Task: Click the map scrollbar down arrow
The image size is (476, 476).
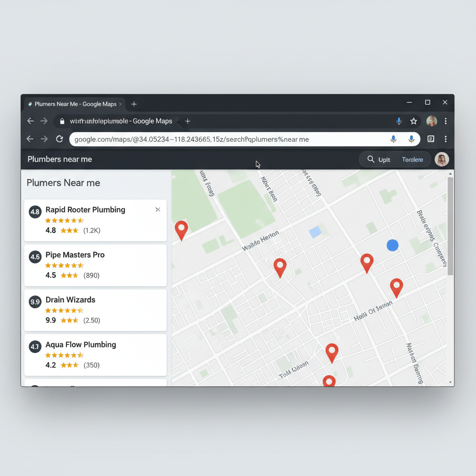Action: point(450,382)
